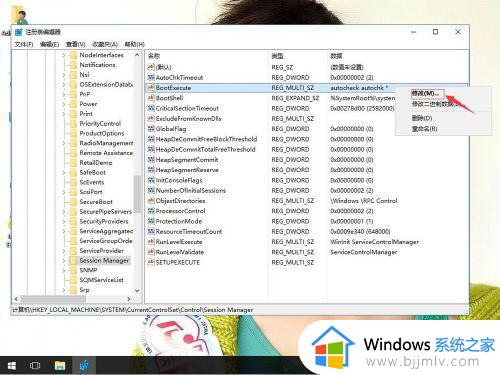Click the tree scroll-down arrow
500x375 pixels.
tap(137, 290)
